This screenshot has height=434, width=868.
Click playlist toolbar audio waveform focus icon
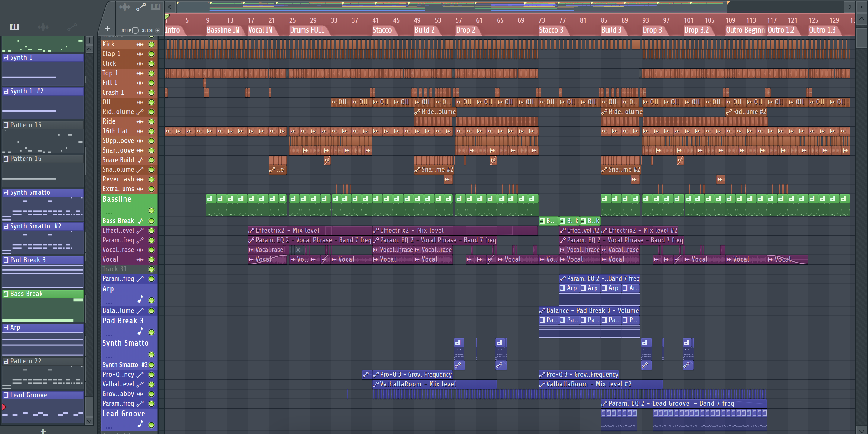[124, 7]
